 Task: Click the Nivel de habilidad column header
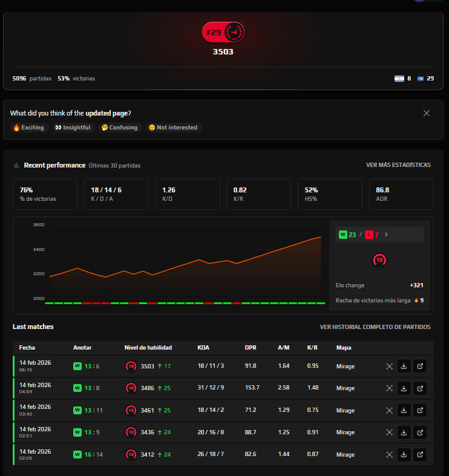point(148,348)
